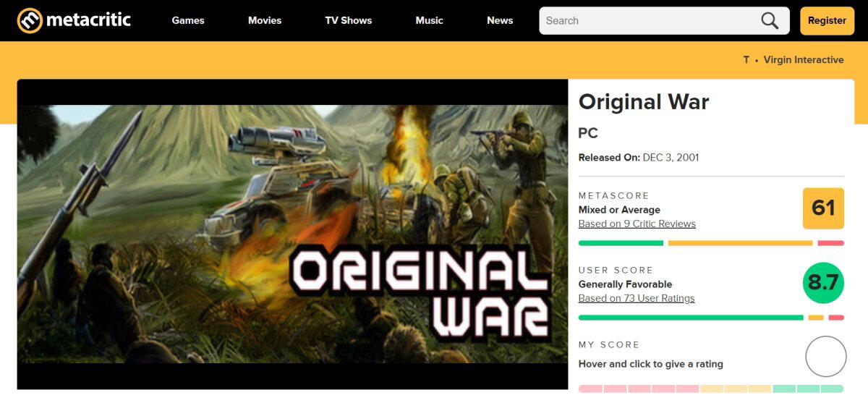Viewport: 868px width, 403px height.
Task: Click the search magnifier icon
Action: (x=770, y=21)
